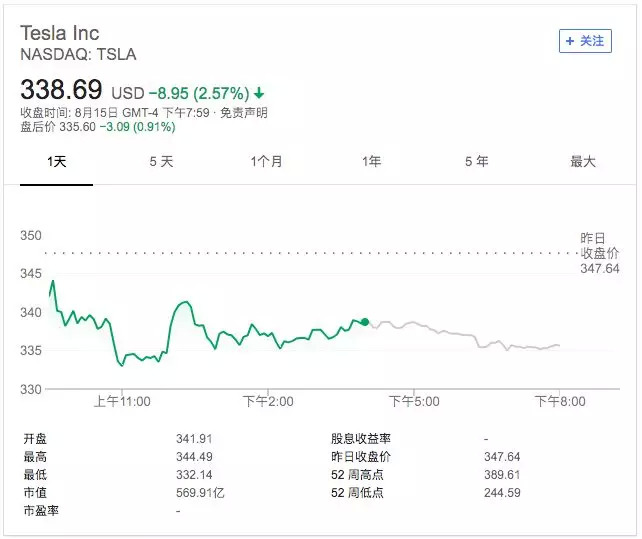Click the "上午11:00" time axis label
This screenshot has width=642, height=539.
tap(122, 401)
